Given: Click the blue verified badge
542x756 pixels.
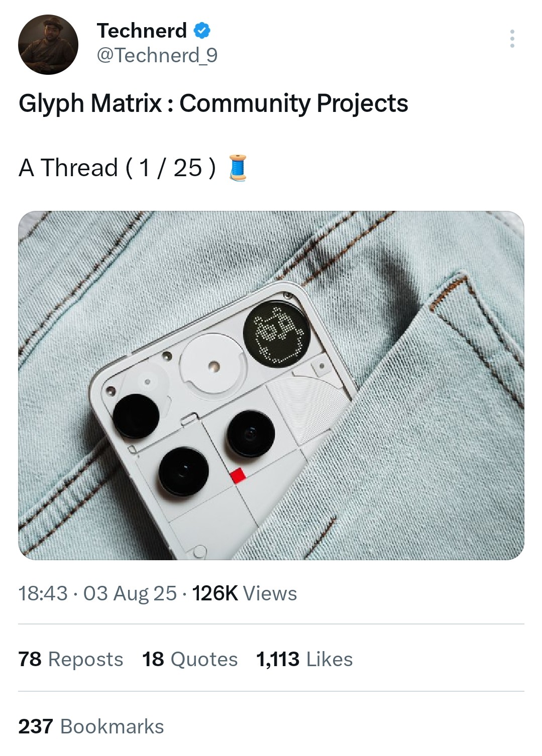Looking at the screenshot, I should (x=201, y=31).
